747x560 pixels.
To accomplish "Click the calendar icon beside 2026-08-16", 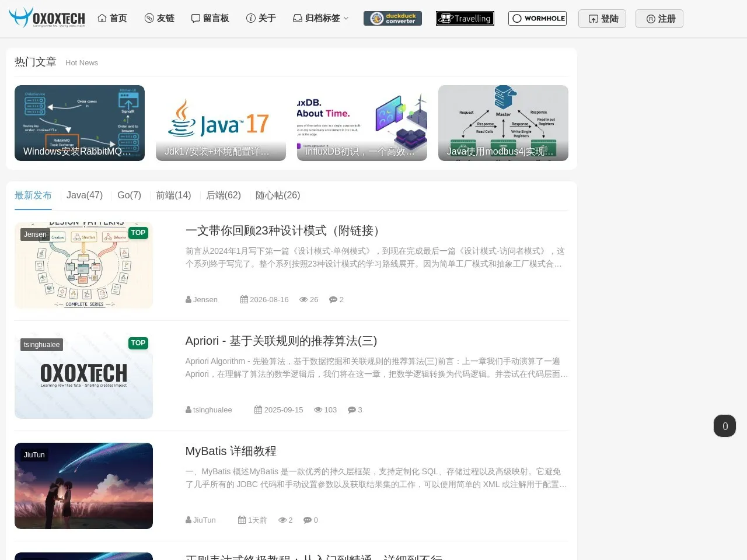I will click(x=244, y=300).
